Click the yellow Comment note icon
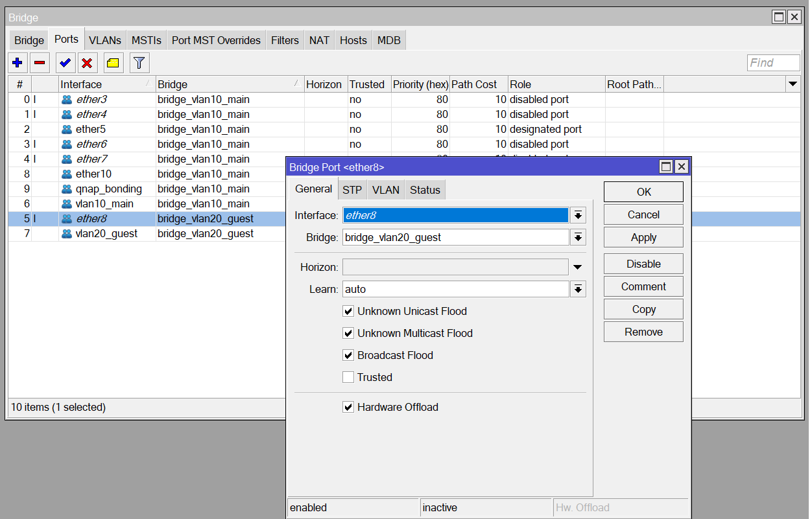Image resolution: width=812 pixels, height=519 pixels. tap(113, 63)
